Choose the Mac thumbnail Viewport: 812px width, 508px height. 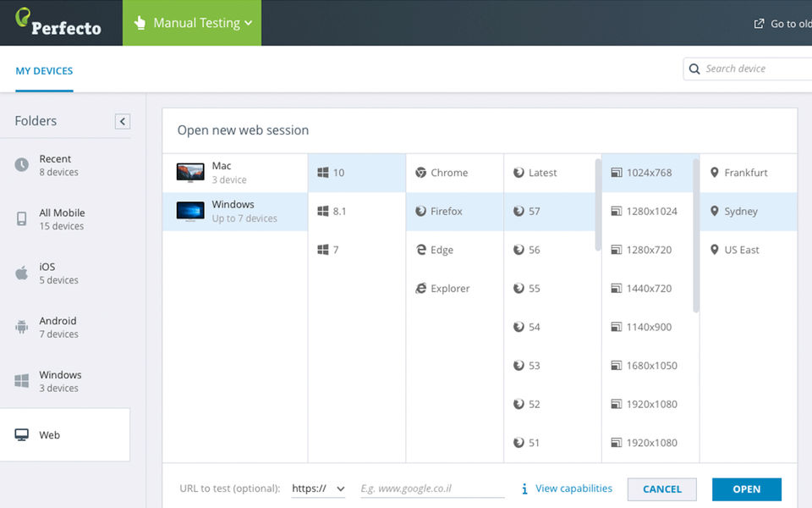[190, 173]
